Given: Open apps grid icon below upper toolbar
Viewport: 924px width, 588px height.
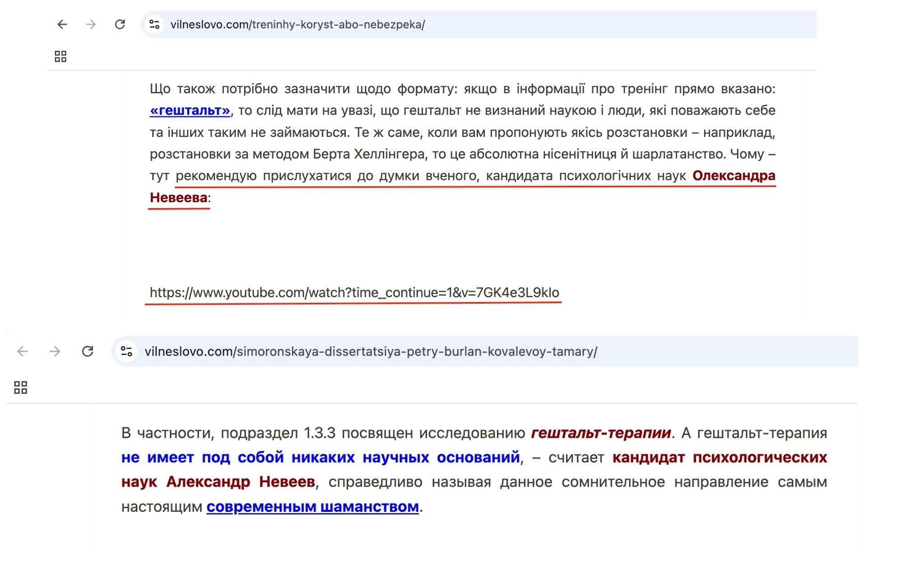Looking at the screenshot, I should (60, 56).
